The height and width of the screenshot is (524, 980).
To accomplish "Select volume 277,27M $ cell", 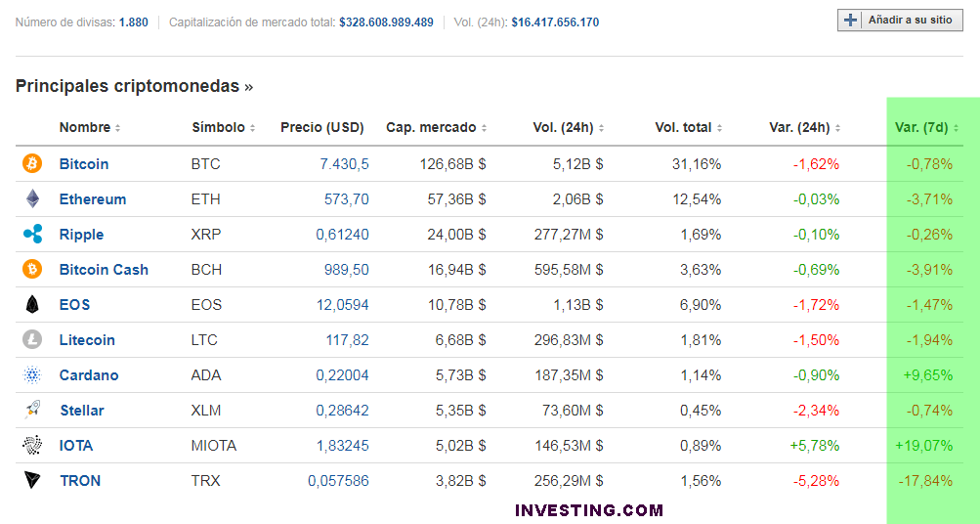I will [569, 235].
